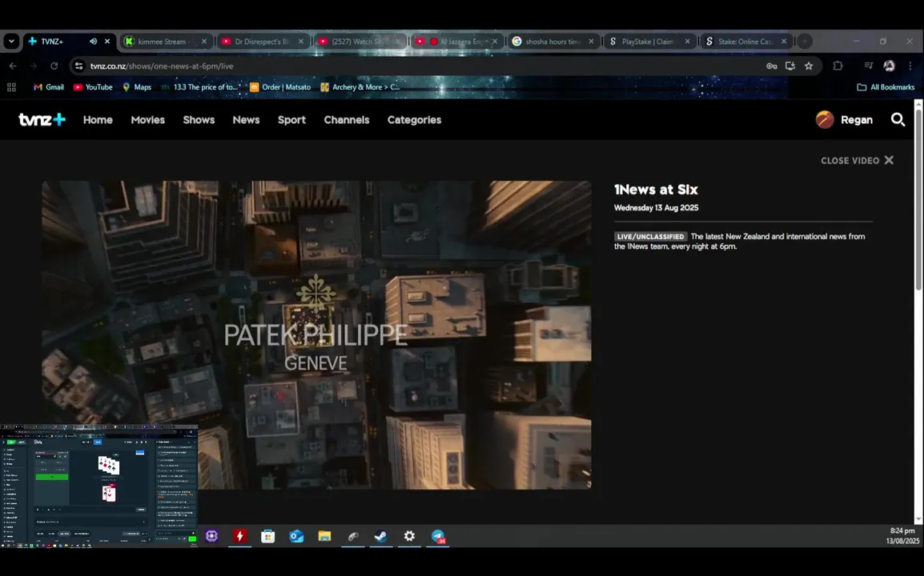
Task: Reload the current page
Action: (54, 66)
